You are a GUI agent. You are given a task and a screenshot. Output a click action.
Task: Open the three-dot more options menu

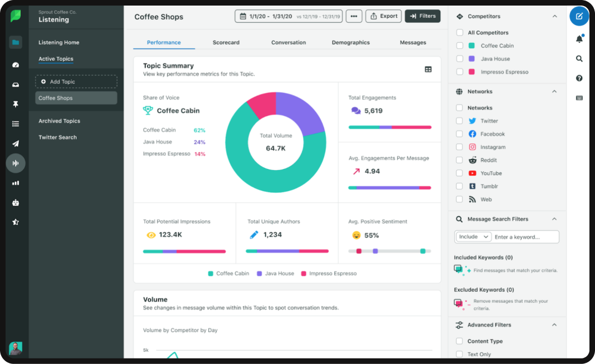[354, 16]
